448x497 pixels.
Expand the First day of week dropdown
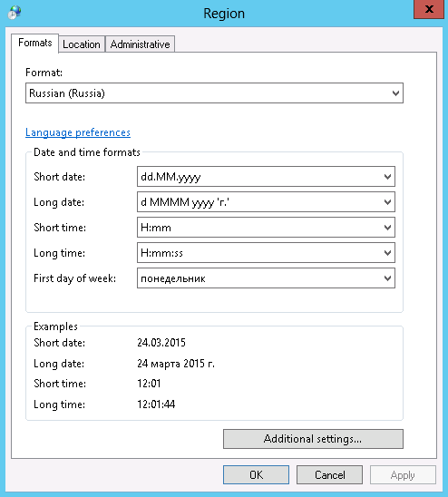(266, 278)
